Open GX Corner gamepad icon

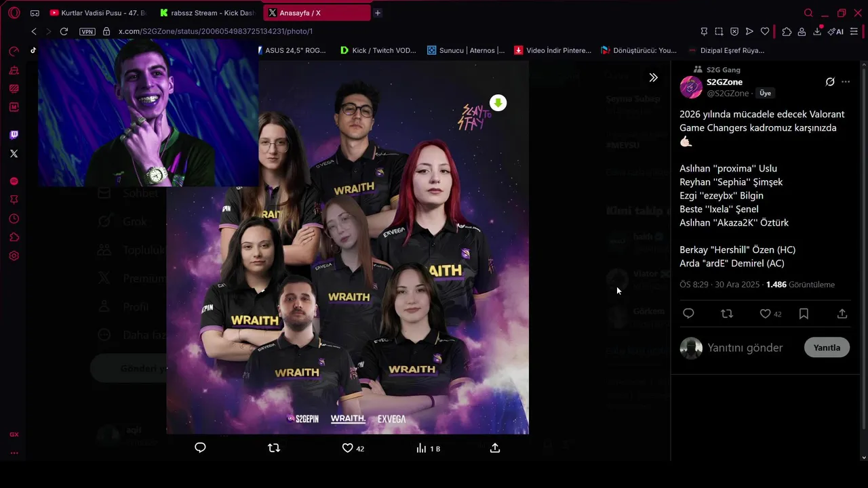point(35,13)
